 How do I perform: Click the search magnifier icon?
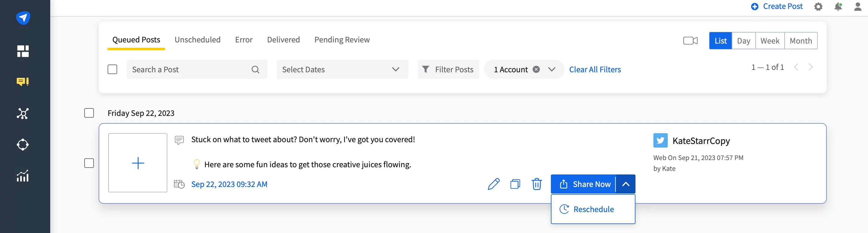tap(256, 70)
